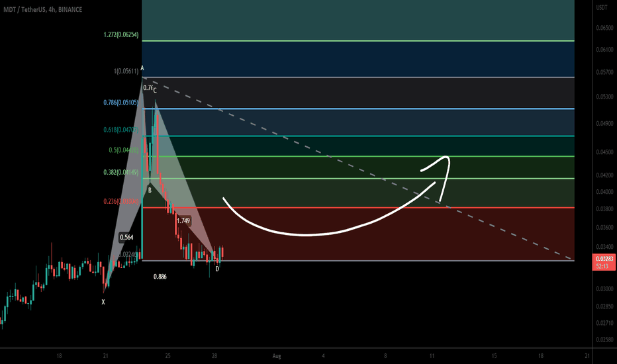
Task: Click the 0.06100 price axis label
Action: [x=604, y=49]
